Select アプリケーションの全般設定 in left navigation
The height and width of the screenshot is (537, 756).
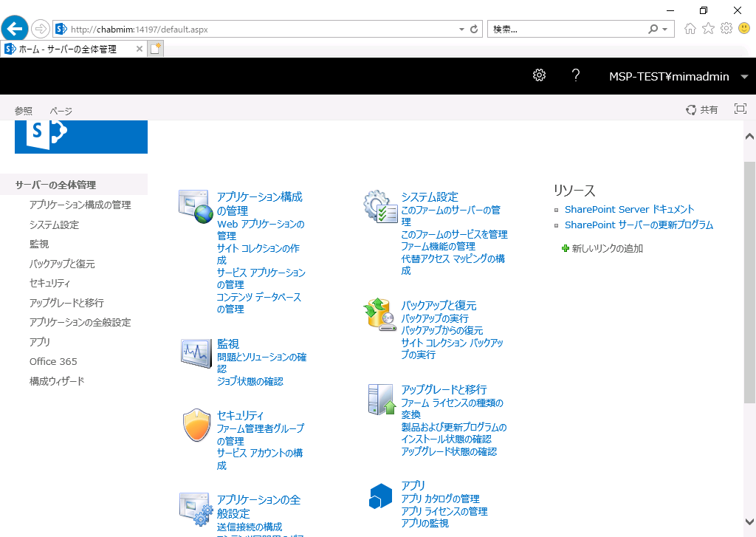80,322
